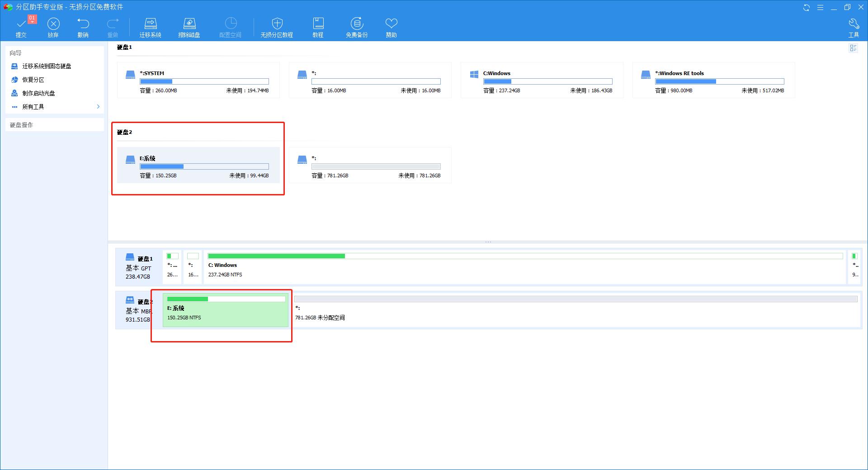Click the title bar refresh icon
The width and height of the screenshot is (868, 470).
click(x=806, y=7)
